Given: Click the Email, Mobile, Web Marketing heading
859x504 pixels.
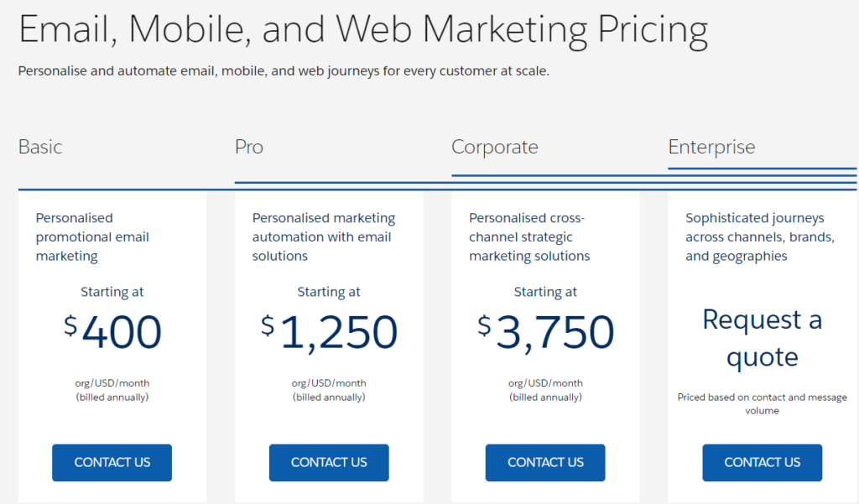Looking at the screenshot, I should pyautogui.click(x=362, y=29).
